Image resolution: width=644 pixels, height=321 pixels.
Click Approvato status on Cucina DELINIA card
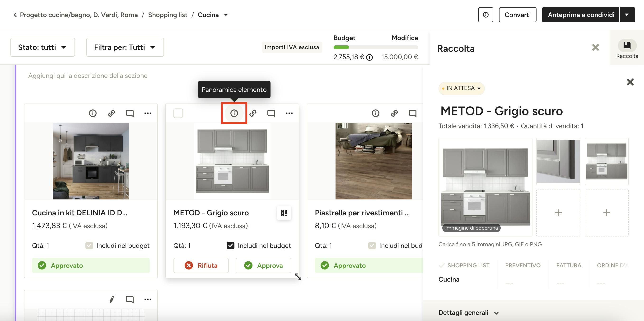pyautogui.click(x=91, y=265)
